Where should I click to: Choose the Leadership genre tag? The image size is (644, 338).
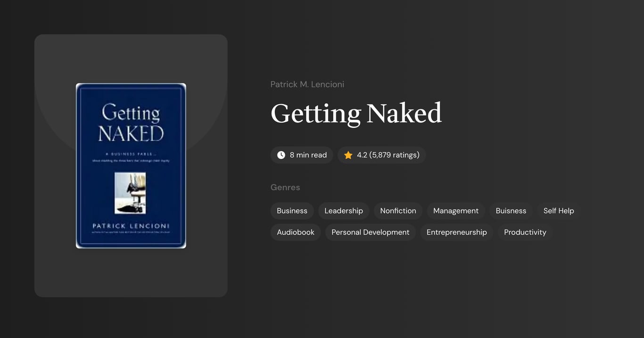click(x=344, y=211)
